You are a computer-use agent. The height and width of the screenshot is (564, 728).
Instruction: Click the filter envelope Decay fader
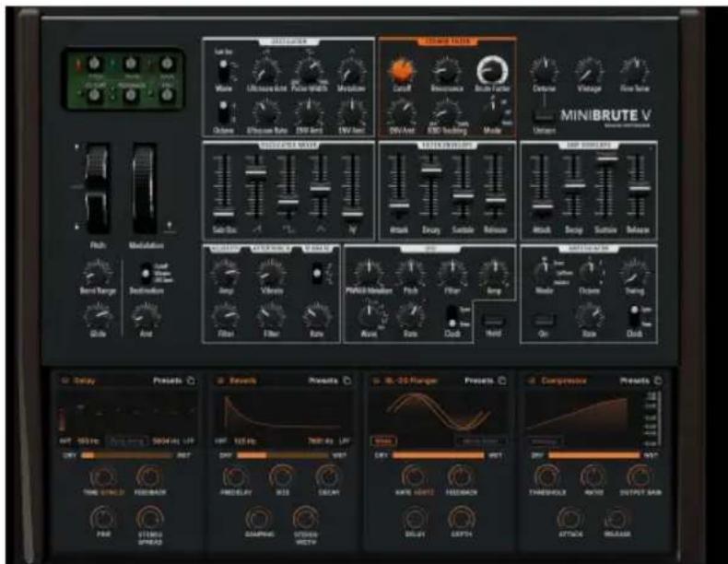click(x=431, y=170)
